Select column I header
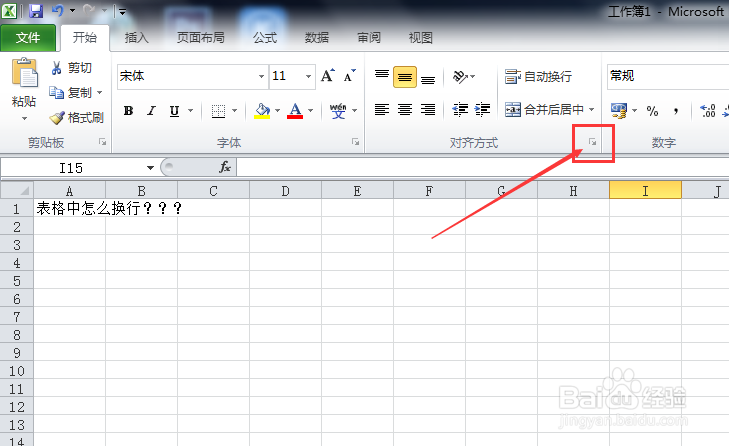The width and height of the screenshot is (729, 446). pyautogui.click(x=645, y=191)
